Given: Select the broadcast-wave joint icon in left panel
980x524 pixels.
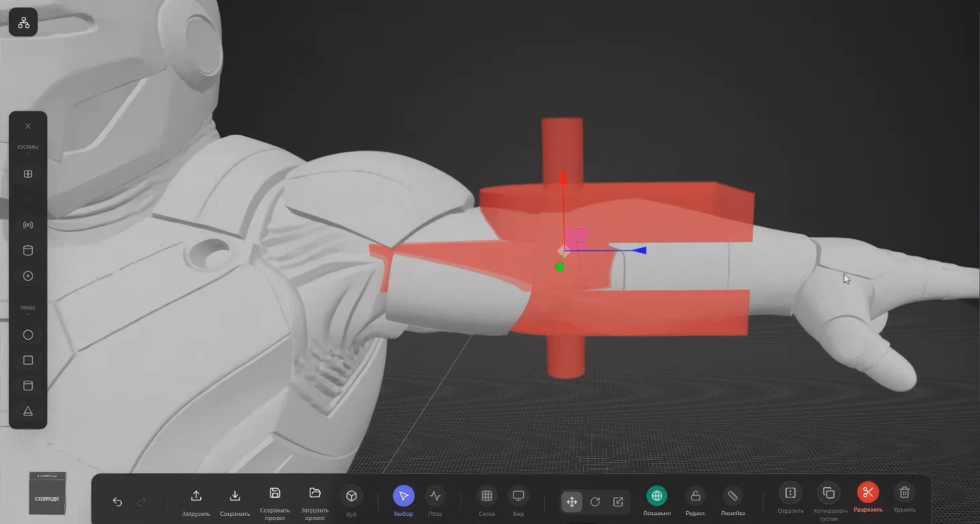Looking at the screenshot, I should pos(28,225).
